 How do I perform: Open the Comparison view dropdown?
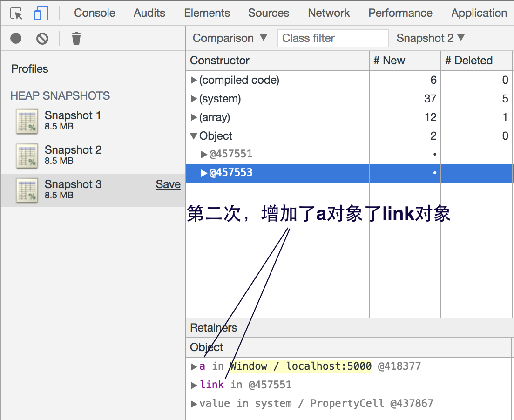tap(230, 38)
